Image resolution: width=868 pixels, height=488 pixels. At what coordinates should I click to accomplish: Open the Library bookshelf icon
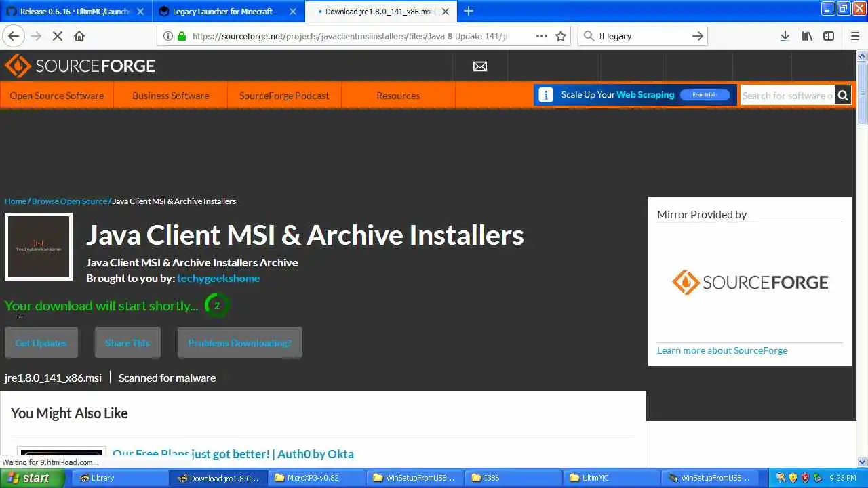pyautogui.click(x=807, y=36)
